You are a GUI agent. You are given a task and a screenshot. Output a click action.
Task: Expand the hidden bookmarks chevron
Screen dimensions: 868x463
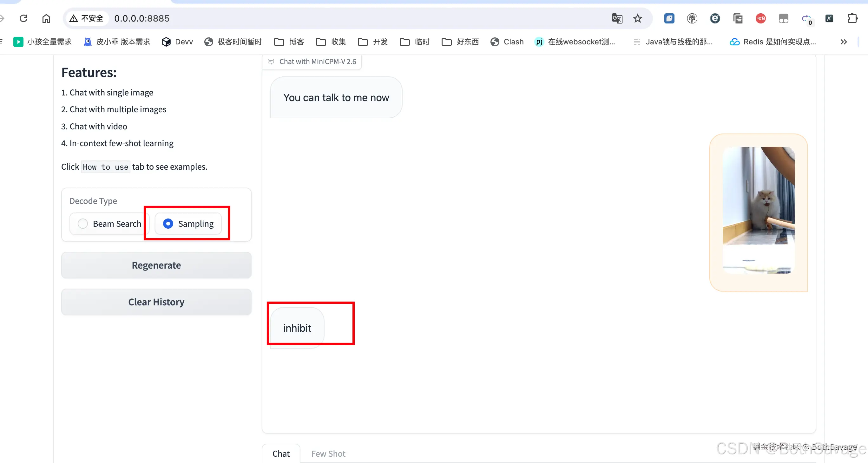point(843,42)
